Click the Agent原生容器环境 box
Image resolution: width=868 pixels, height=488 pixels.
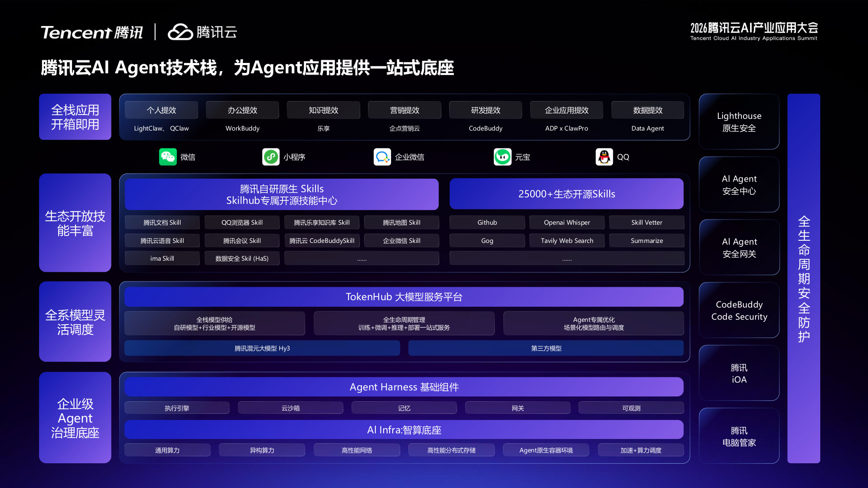546,450
